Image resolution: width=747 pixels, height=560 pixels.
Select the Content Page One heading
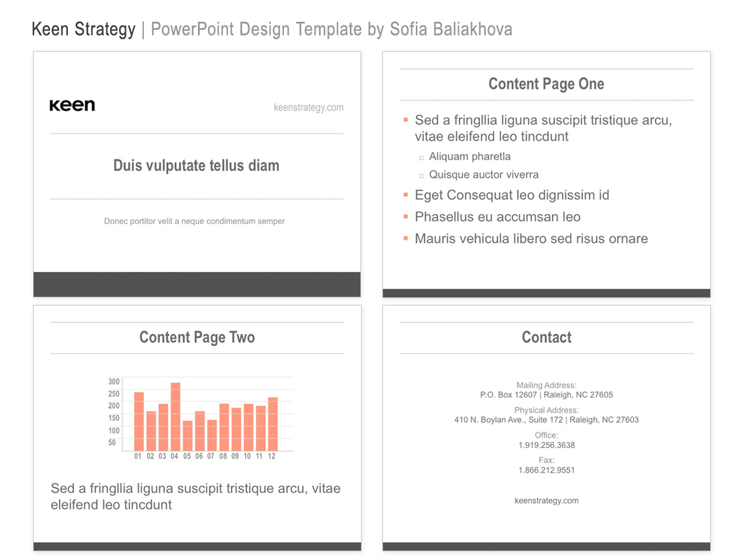tap(546, 84)
